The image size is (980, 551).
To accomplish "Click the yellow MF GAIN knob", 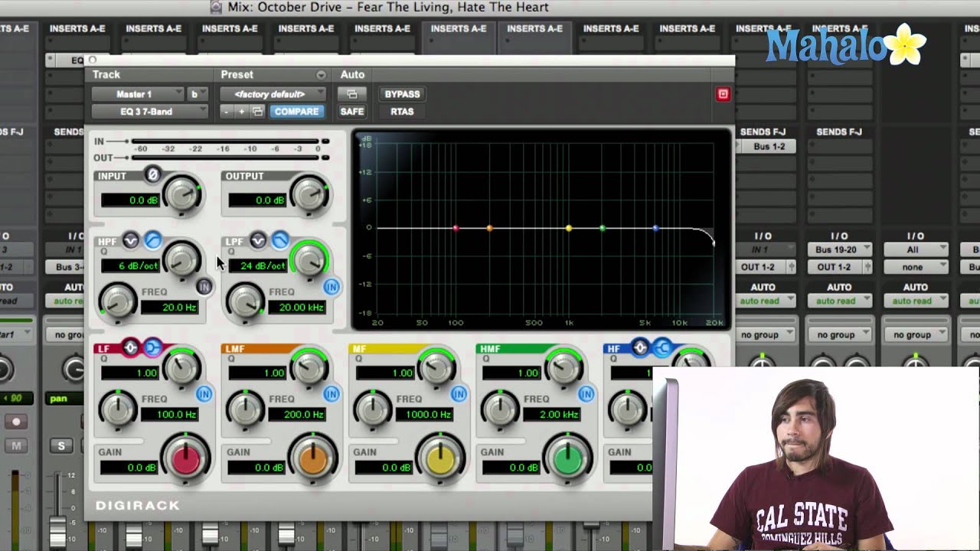I will [x=440, y=458].
